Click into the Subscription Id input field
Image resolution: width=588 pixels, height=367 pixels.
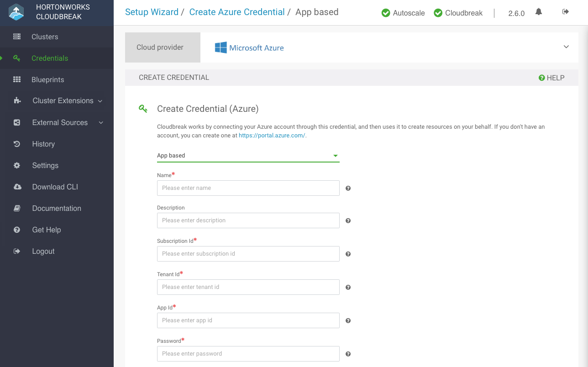click(248, 254)
